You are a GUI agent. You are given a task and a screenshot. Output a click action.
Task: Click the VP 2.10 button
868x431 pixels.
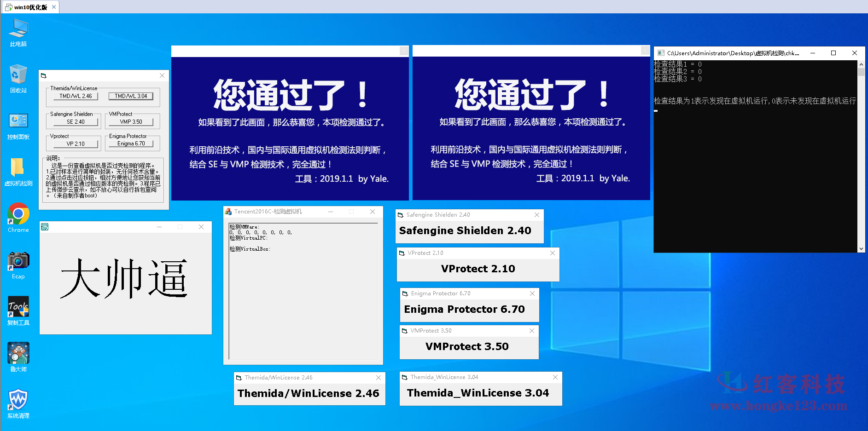pos(76,144)
